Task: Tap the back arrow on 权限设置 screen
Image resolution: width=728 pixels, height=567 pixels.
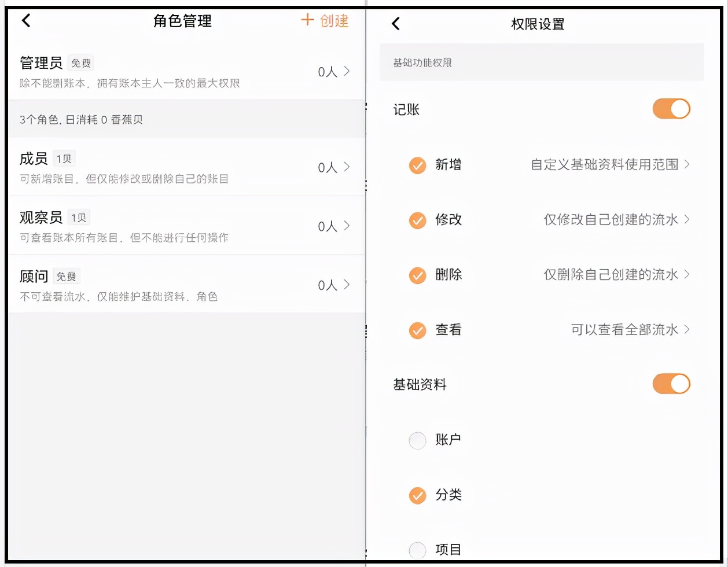Action: click(396, 23)
